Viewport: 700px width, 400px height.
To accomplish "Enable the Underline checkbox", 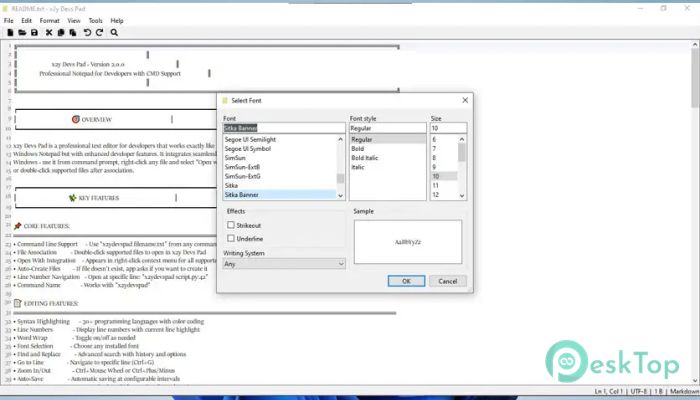I will point(231,238).
